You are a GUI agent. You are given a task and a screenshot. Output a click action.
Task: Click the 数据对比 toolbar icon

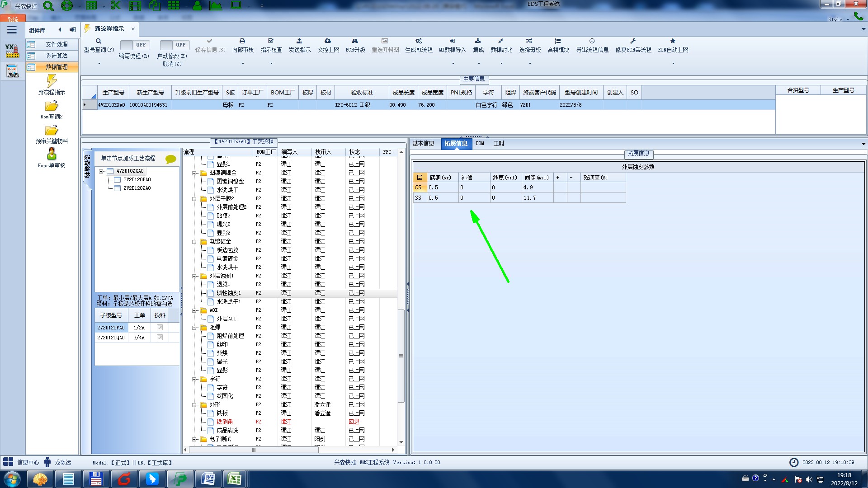click(501, 41)
